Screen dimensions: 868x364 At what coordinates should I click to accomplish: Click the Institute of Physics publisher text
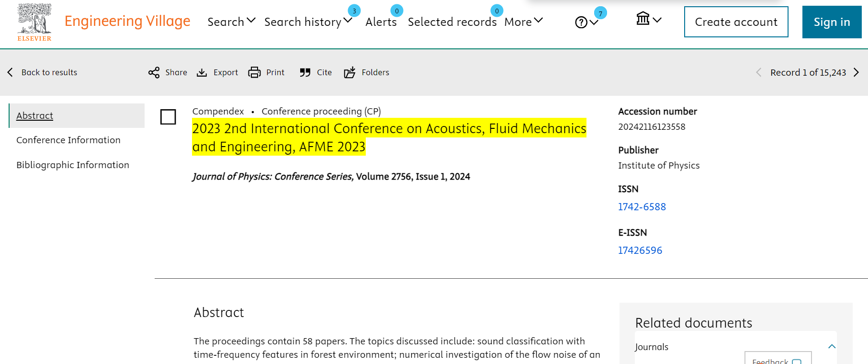(x=659, y=165)
